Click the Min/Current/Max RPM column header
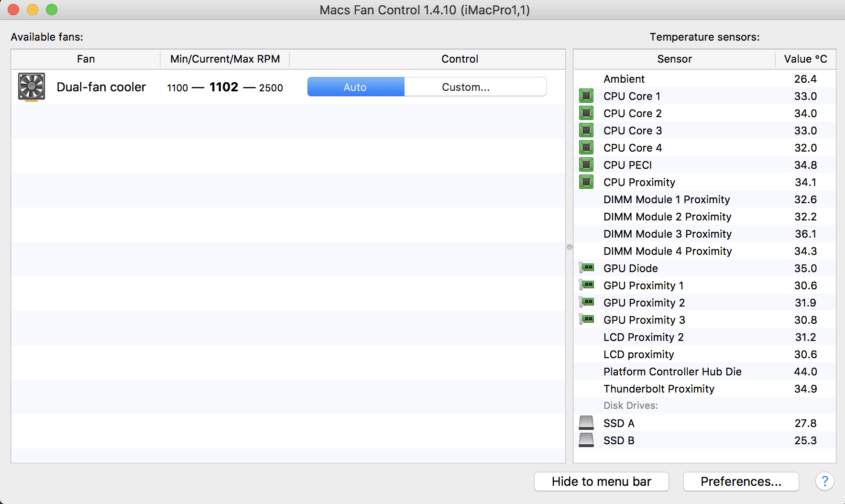This screenshot has height=504, width=845. pyautogui.click(x=225, y=59)
